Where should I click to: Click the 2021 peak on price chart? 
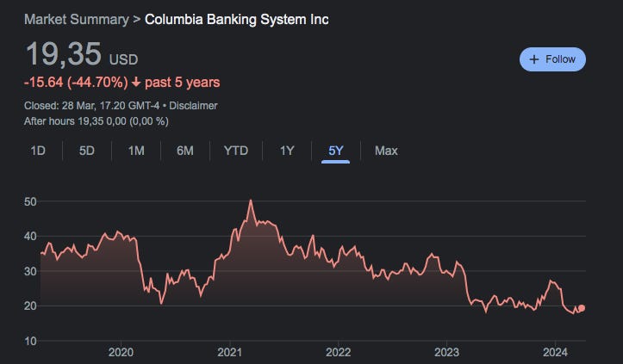point(251,201)
